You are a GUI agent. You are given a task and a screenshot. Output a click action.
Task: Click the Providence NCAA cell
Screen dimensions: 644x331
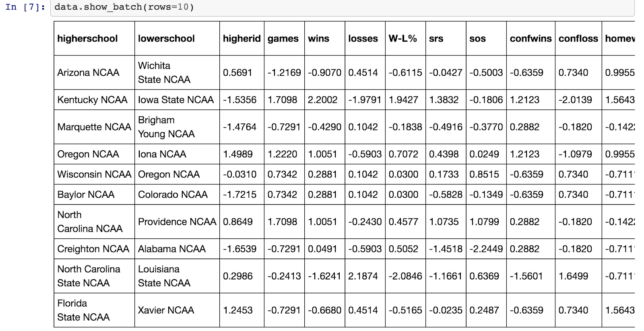click(177, 221)
